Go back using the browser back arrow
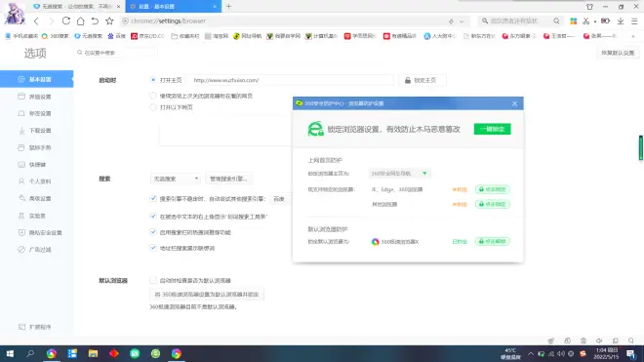Screen dimensions: 644x362 [36, 20]
